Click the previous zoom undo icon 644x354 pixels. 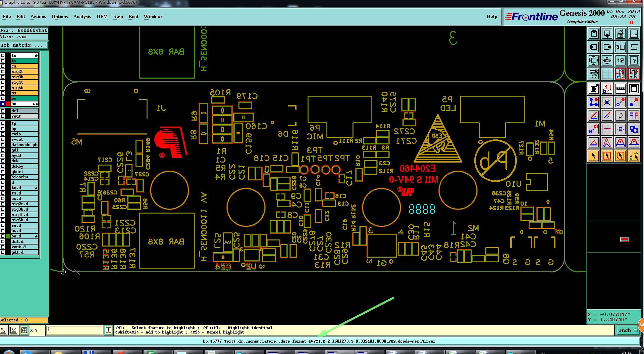[x=621, y=47]
